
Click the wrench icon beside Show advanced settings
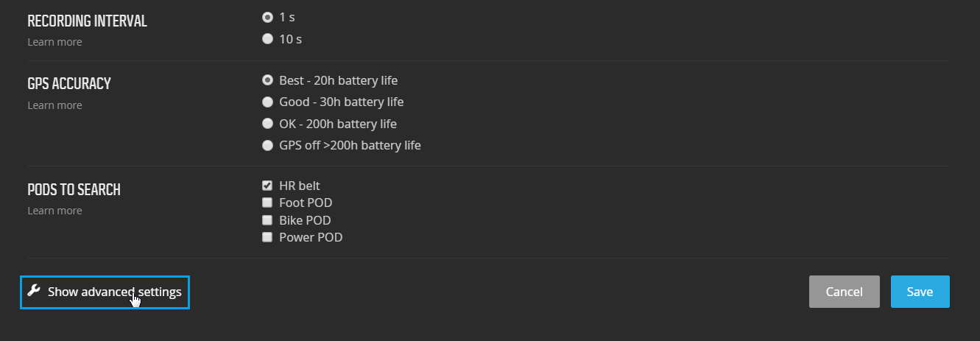[x=33, y=291]
